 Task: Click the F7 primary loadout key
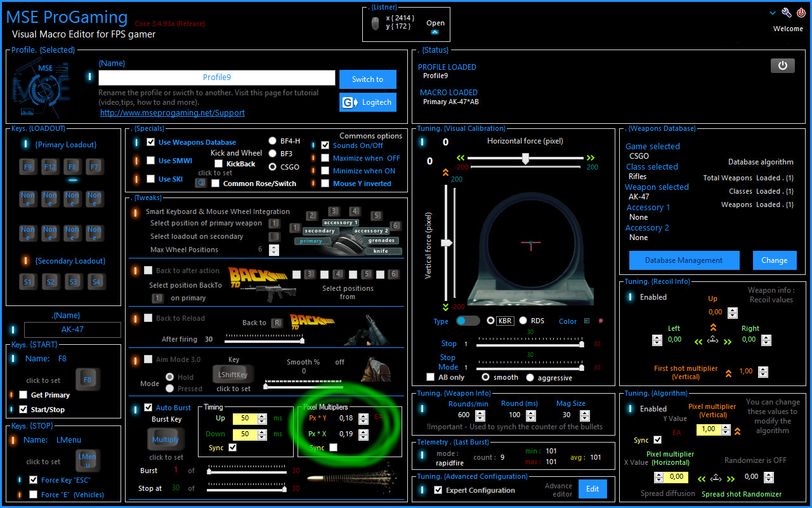(95, 167)
